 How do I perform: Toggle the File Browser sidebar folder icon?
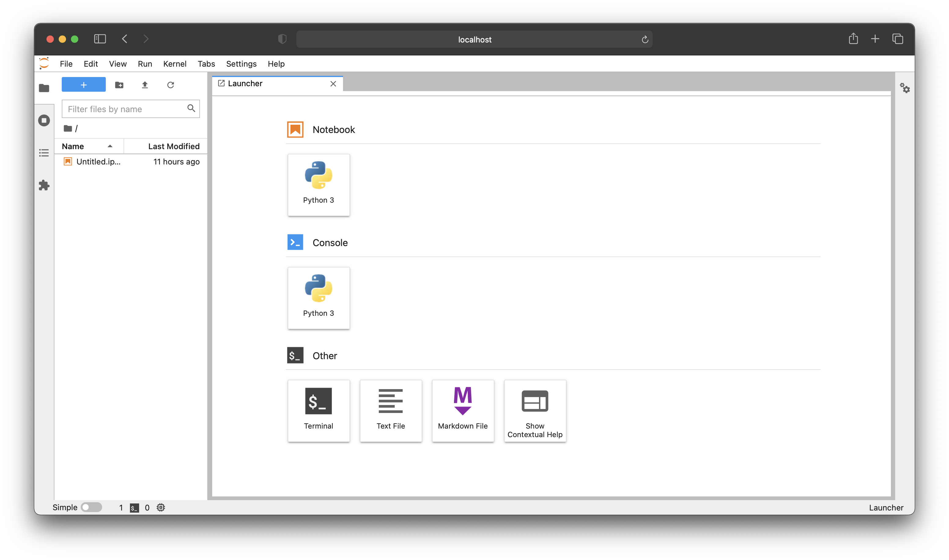44,88
